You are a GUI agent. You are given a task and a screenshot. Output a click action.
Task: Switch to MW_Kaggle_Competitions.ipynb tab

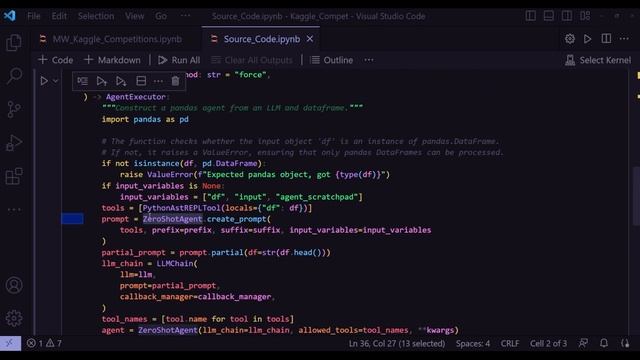(x=111, y=39)
